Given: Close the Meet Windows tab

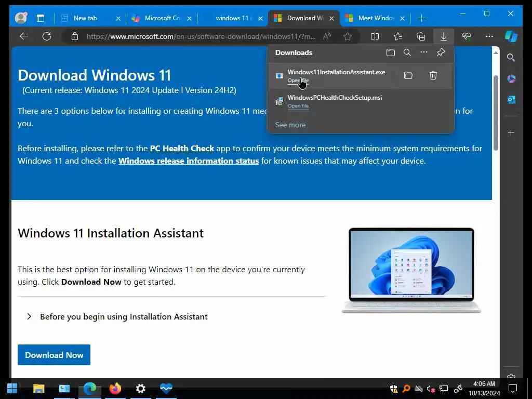Looking at the screenshot, I should click(x=403, y=18).
